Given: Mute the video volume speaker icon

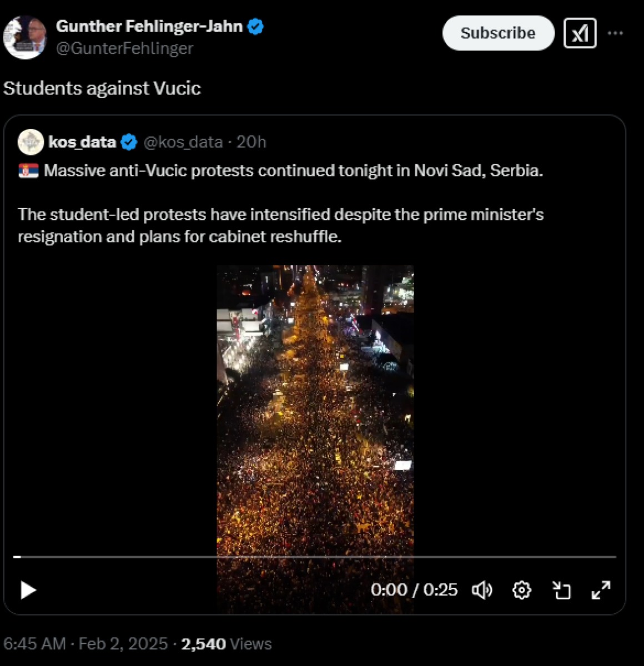Looking at the screenshot, I should tap(482, 590).
